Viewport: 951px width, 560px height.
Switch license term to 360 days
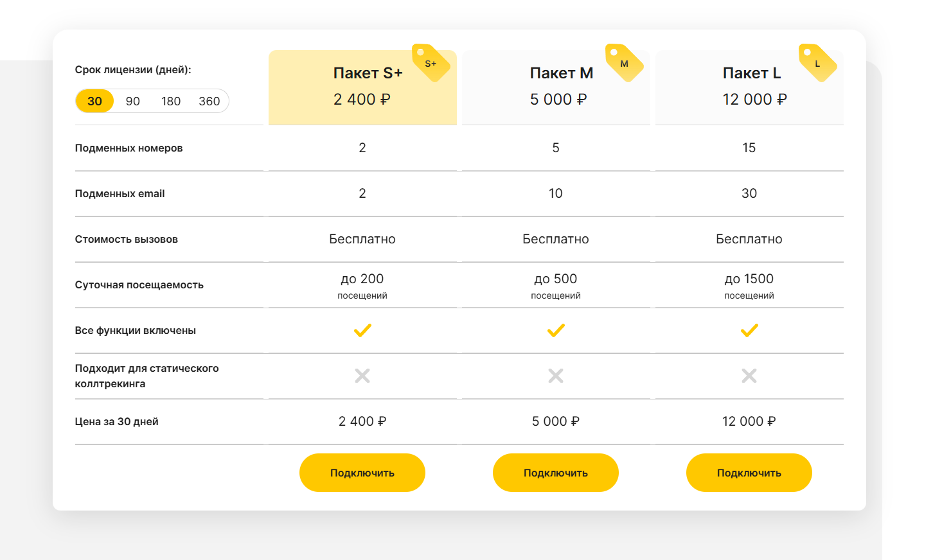209,101
